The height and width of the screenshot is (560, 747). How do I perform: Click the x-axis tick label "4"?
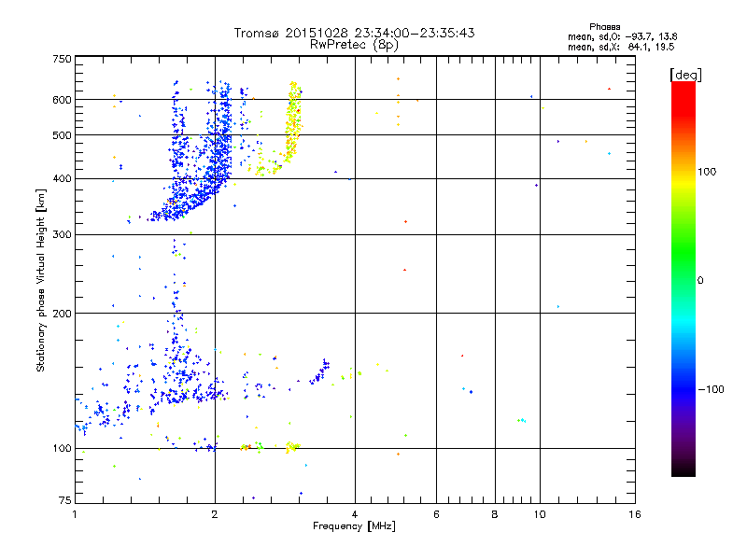[x=355, y=514]
